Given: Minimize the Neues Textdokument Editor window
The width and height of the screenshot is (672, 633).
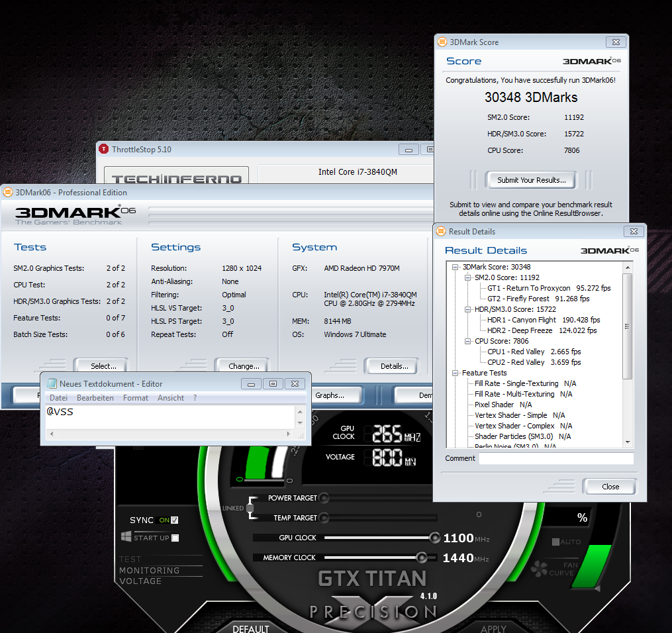Looking at the screenshot, I should (x=251, y=384).
